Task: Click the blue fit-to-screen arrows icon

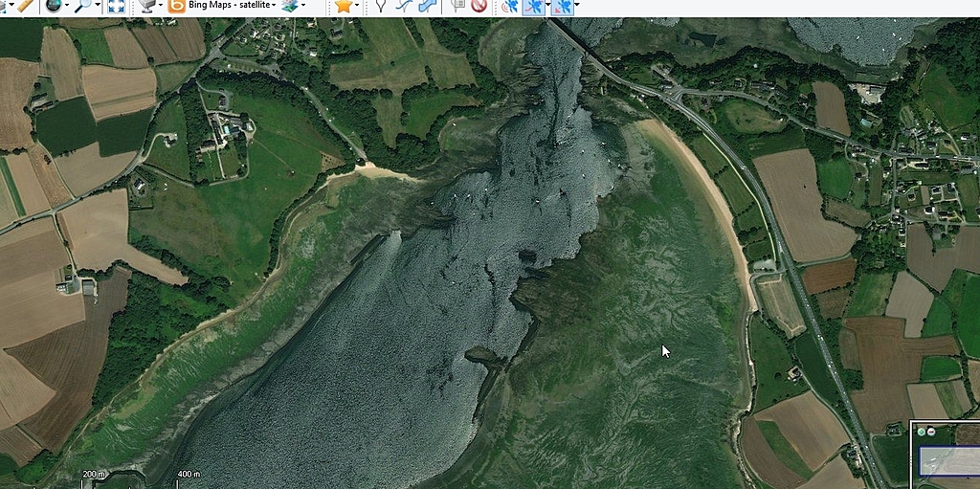Action: [116, 7]
